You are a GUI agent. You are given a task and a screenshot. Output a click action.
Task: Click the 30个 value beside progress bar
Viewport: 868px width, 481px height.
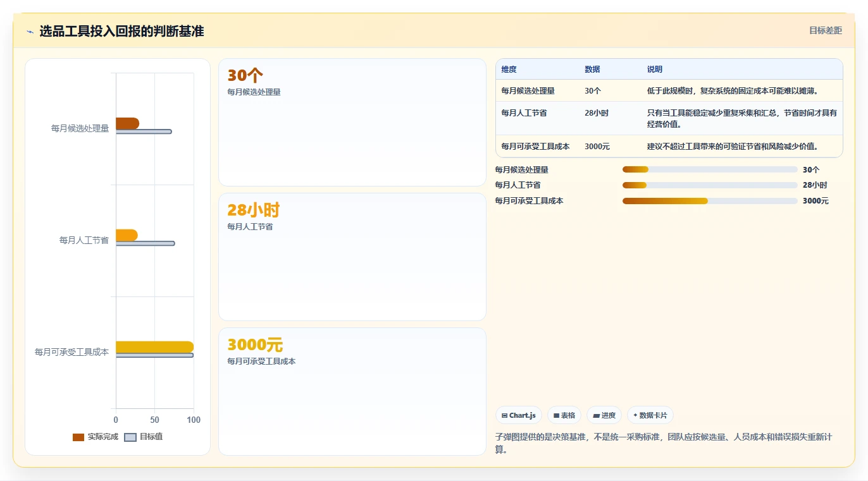811,170
